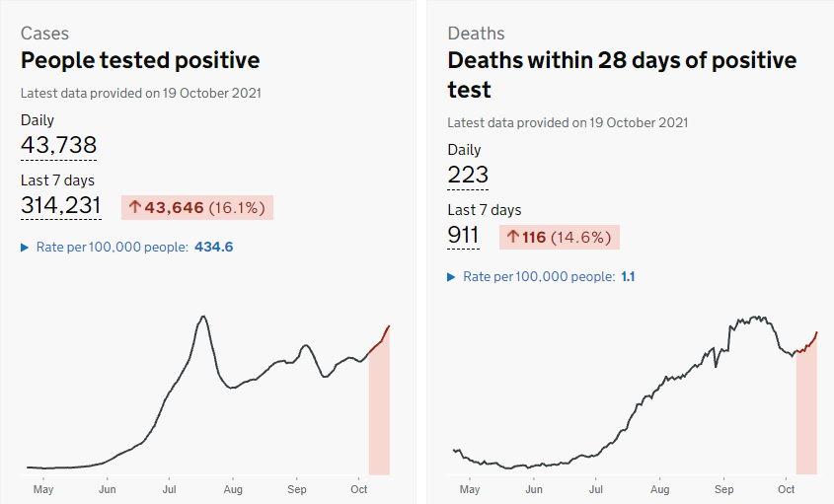This screenshot has height=504, width=834.
Task: Click the 434.6 cases rate value
Action: tap(214, 247)
